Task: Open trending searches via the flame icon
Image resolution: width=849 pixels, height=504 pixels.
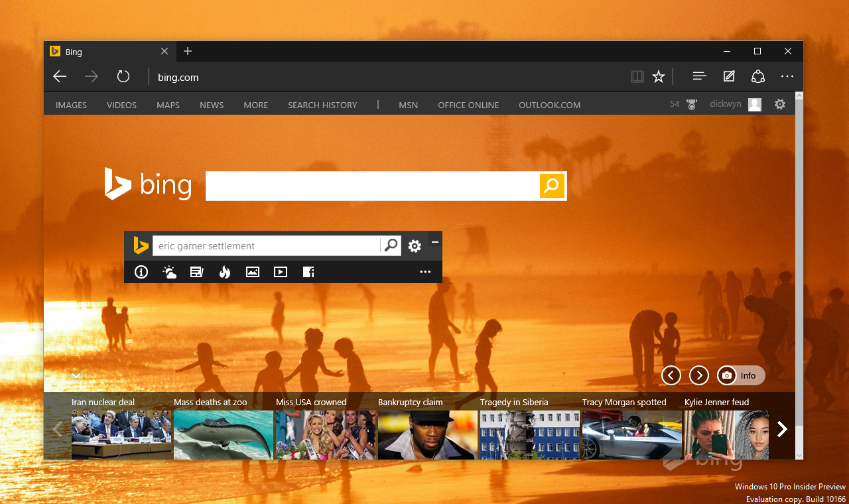Action: point(225,272)
